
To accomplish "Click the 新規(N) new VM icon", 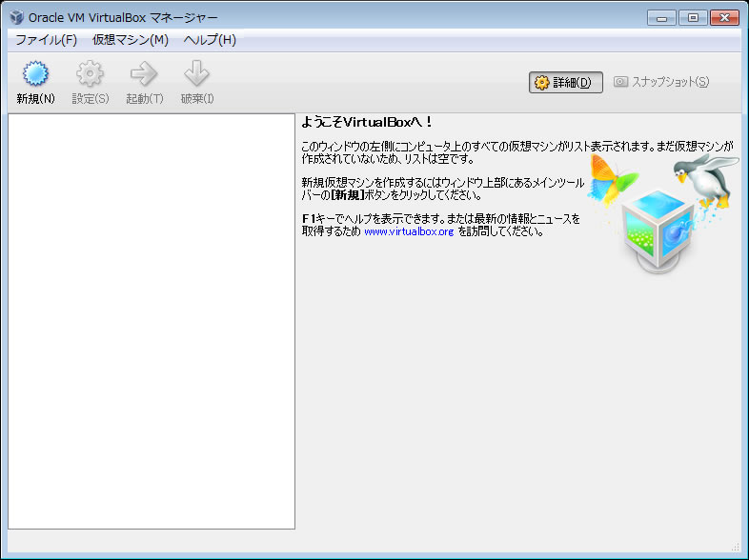I will click(x=35, y=73).
